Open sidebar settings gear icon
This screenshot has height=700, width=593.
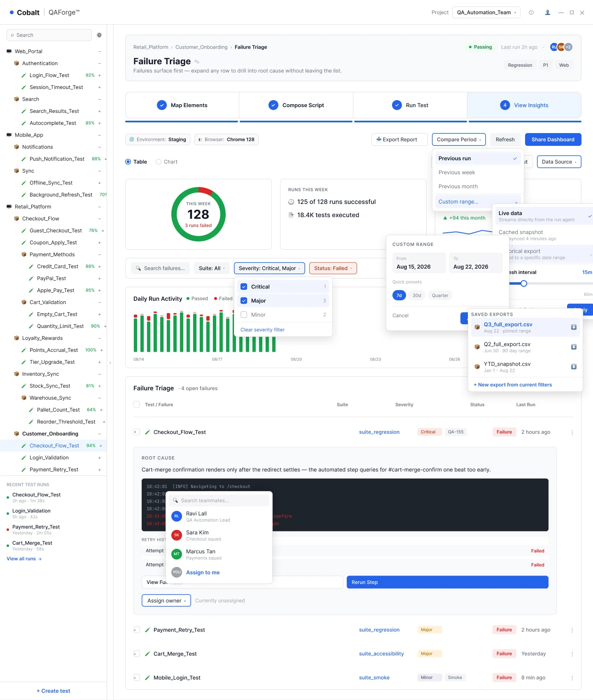click(x=99, y=35)
